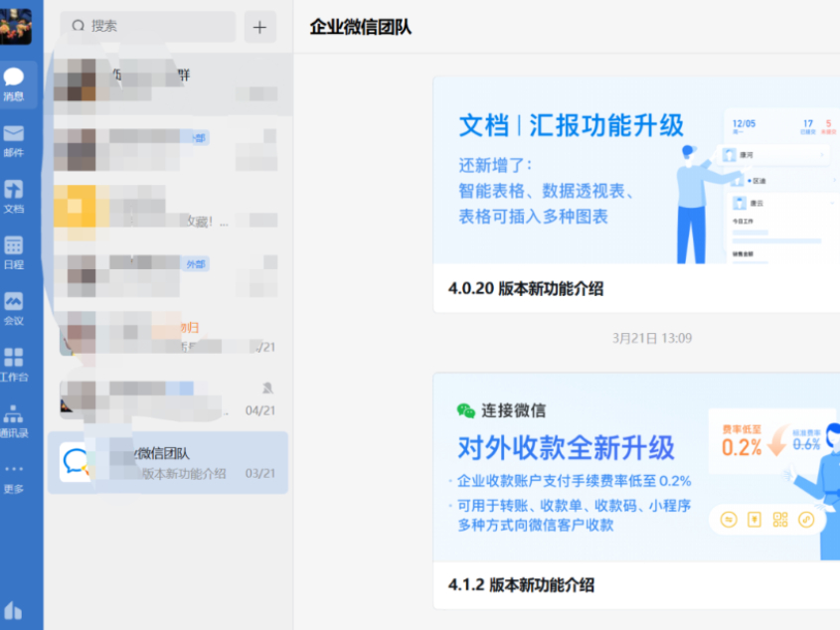This screenshot has height=630, width=840.
Task: Select the 企业微信团队 conversation in list
Action: pos(168,463)
